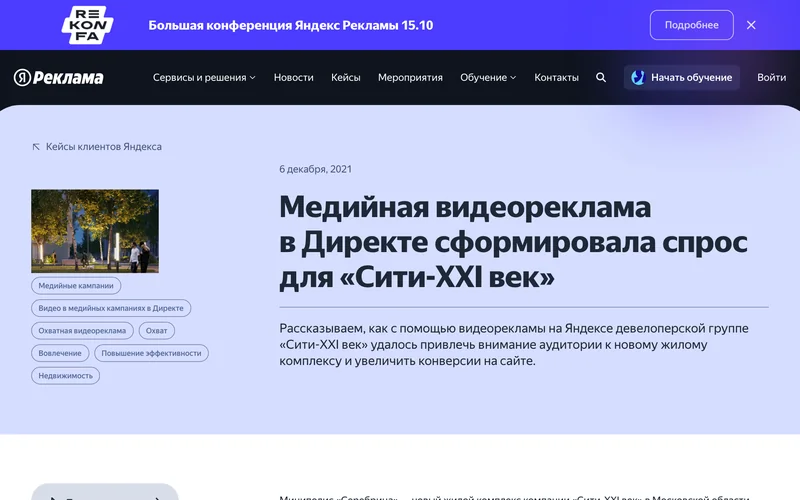This screenshot has height=500, width=800.
Task: Select the Охват tag
Action: [157, 331]
